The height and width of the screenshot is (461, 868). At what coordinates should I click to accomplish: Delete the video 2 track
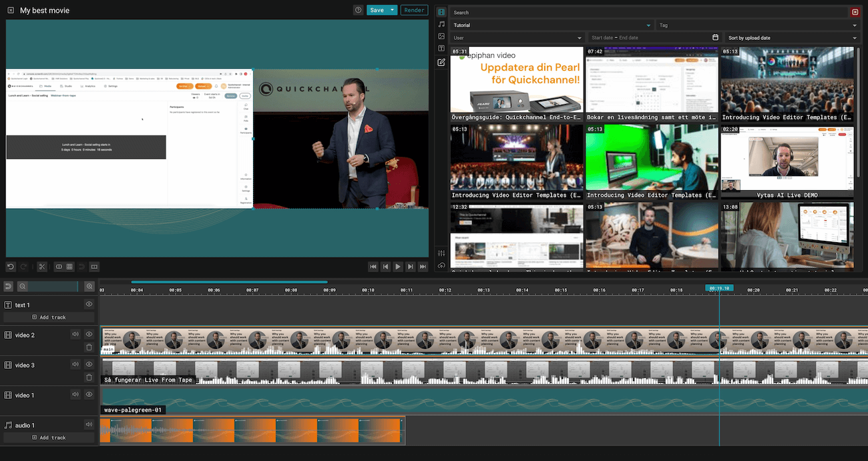(x=89, y=347)
